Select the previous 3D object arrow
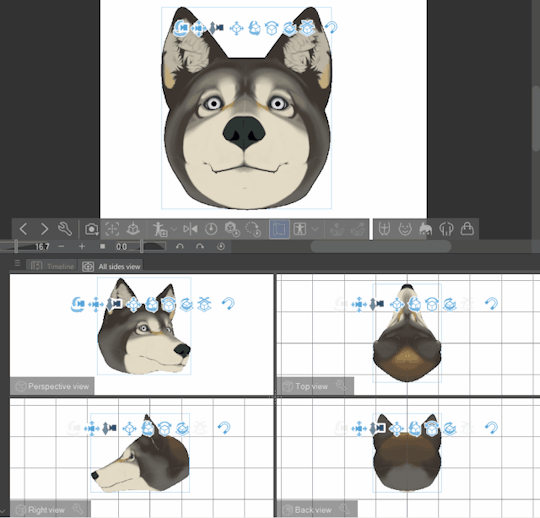540x518 pixels. click(x=23, y=229)
